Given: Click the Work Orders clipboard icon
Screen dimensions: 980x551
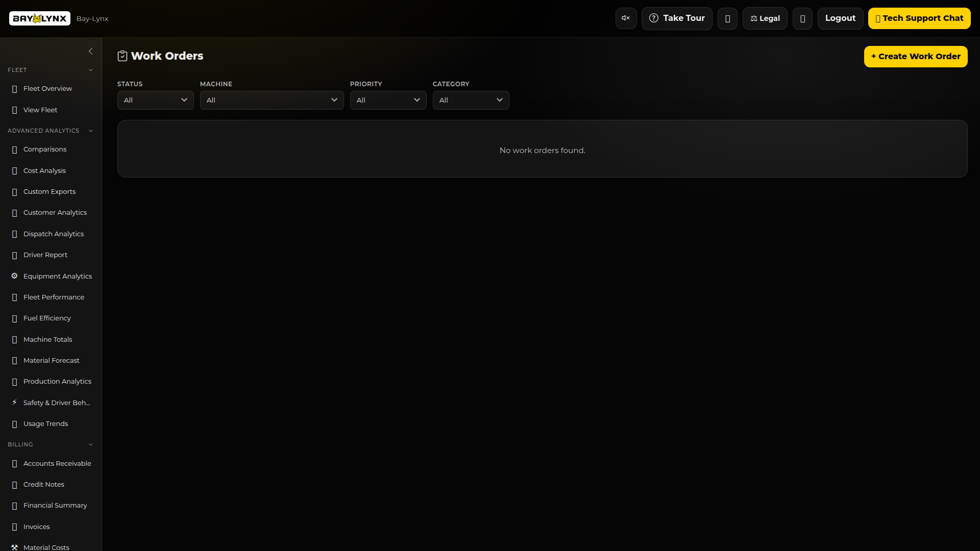Looking at the screenshot, I should [122, 56].
